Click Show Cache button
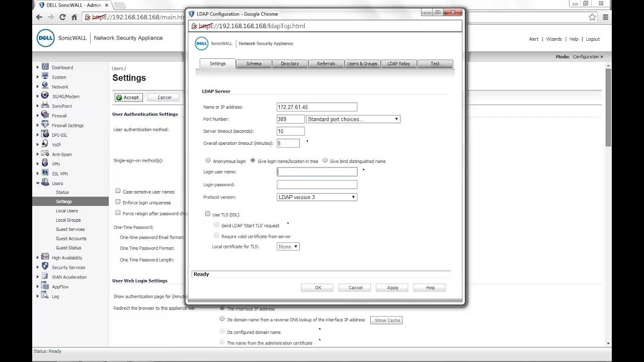Image resolution: width=644 pixels, height=362 pixels. (x=387, y=320)
